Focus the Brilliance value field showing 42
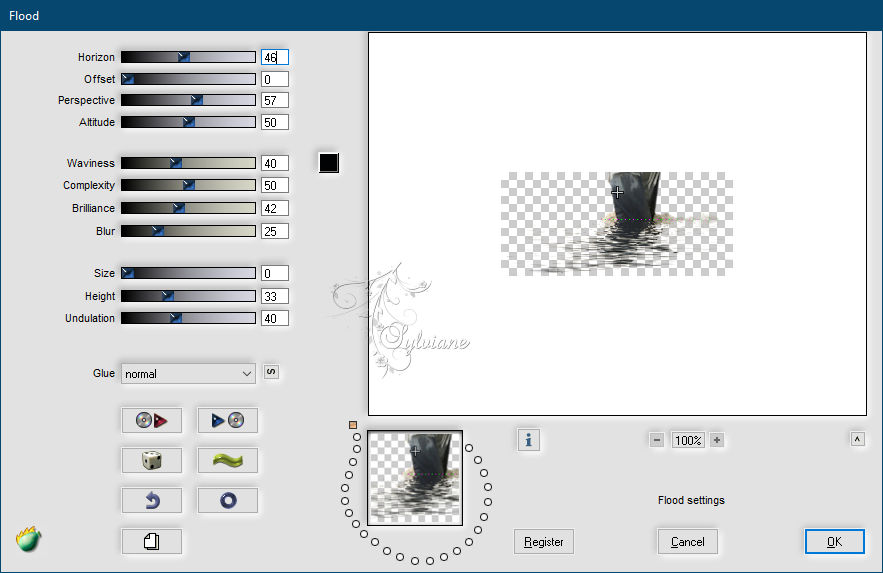The image size is (883, 573). click(x=275, y=208)
